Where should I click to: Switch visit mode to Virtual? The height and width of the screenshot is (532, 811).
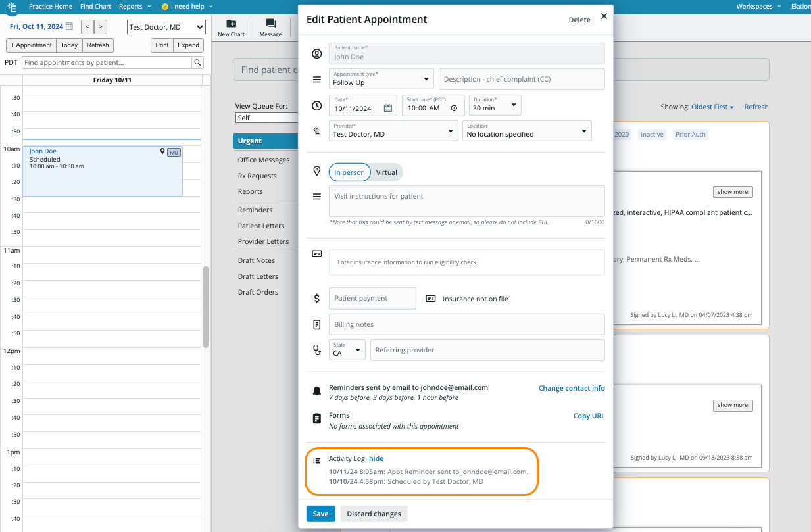387,172
